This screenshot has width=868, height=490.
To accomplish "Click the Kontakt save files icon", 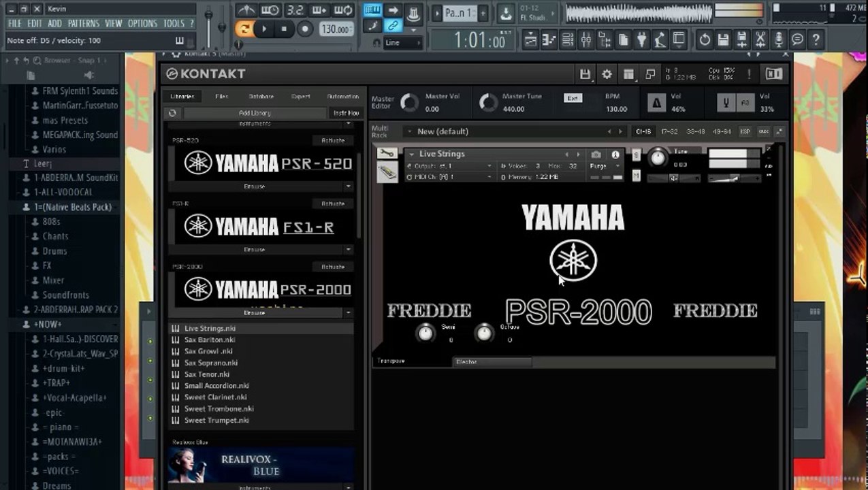I will pos(585,73).
